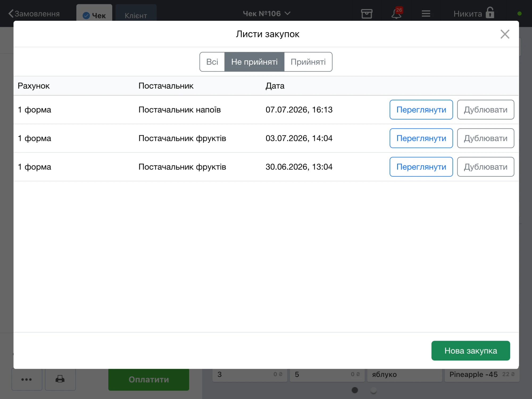
Task: Click the green online status dot
Action: (519, 13)
